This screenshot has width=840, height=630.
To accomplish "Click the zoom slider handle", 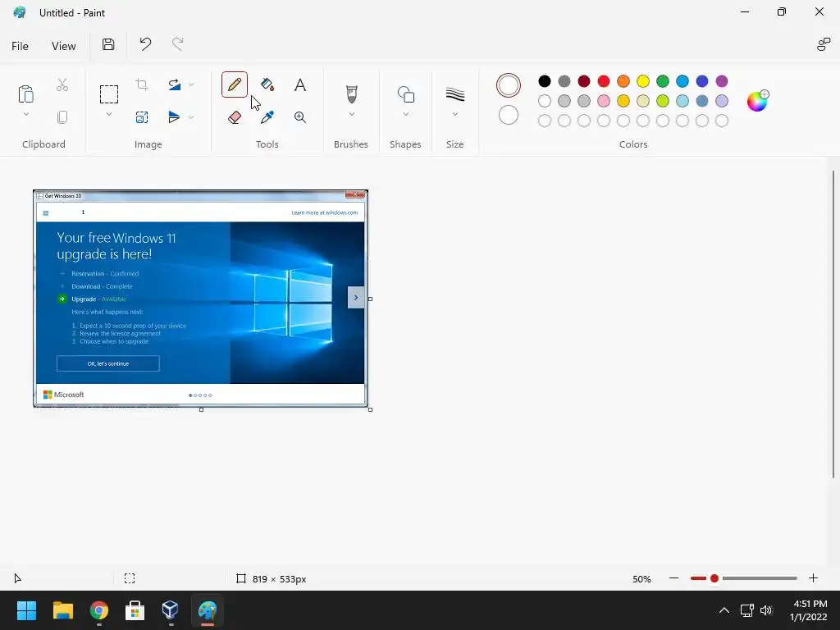I will [x=714, y=578].
